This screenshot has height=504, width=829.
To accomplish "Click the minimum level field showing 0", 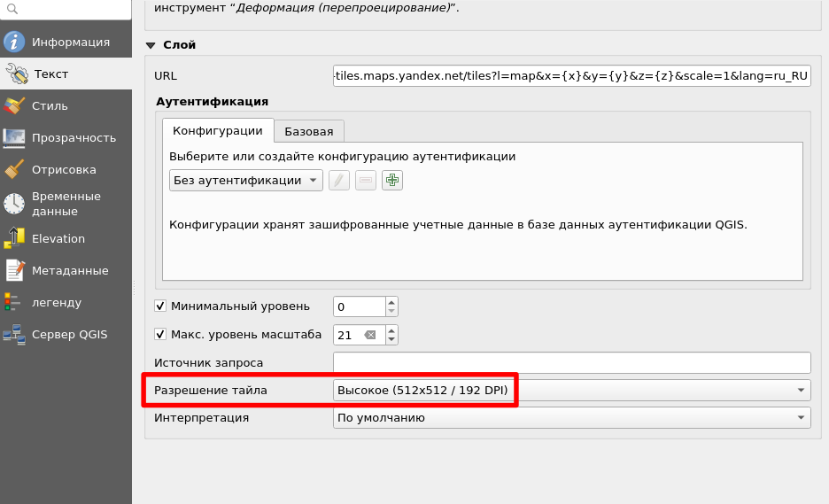I will pyautogui.click(x=360, y=306).
